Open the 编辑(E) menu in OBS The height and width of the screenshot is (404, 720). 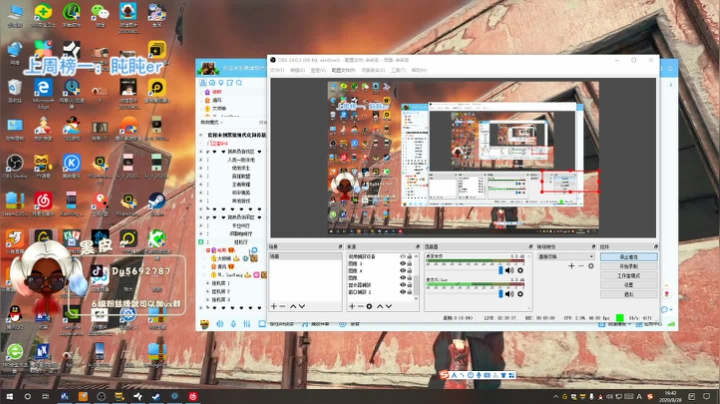[298, 70]
